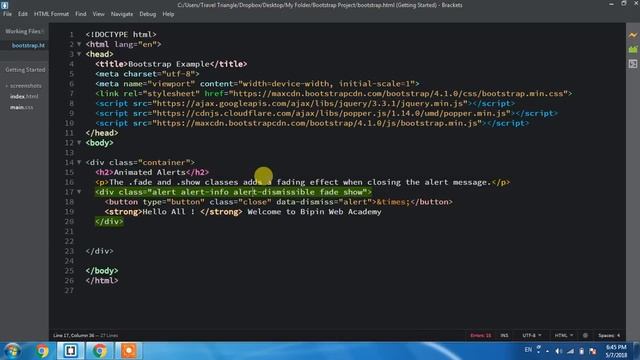Screen dimensions: 640x360
Task: Open the UTF-8 encoding dropdown
Action: pyautogui.click(x=532, y=336)
